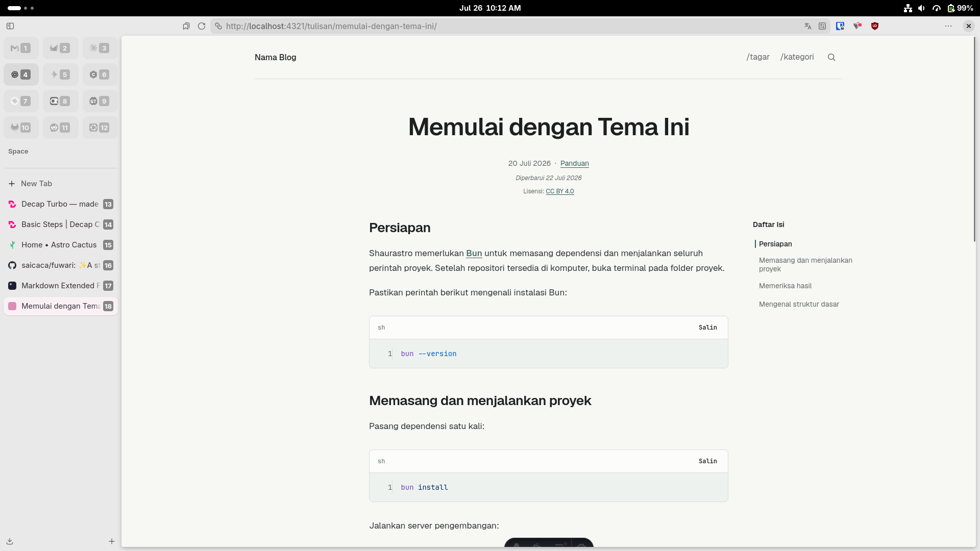This screenshot has width=980, height=551.
Task: Switch to Home Astro Cactus tab
Action: [61, 245]
